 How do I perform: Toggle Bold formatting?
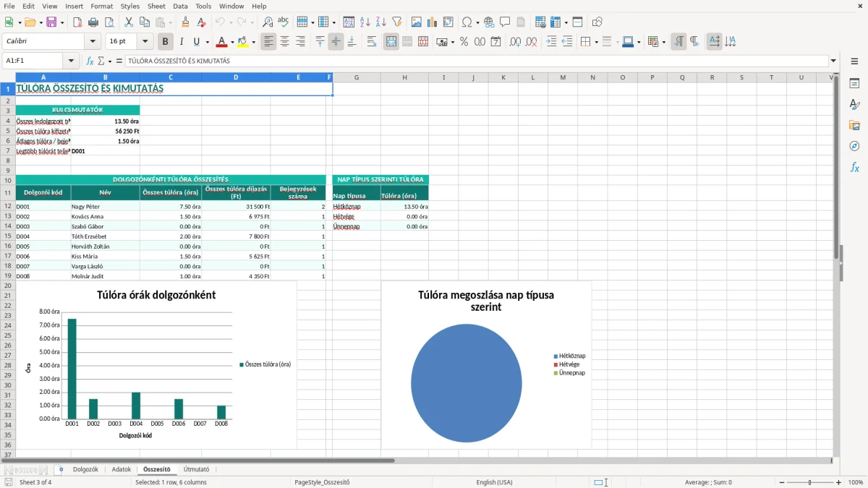click(x=166, y=42)
